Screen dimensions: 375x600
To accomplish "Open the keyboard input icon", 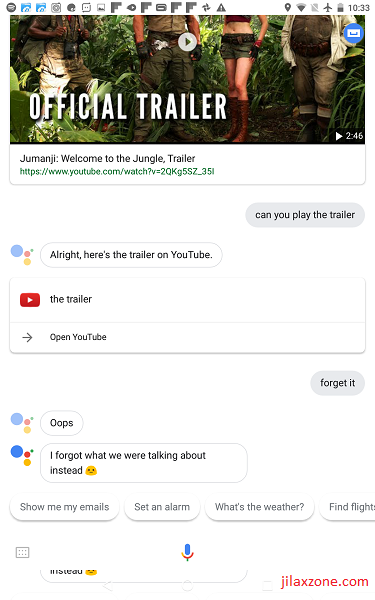I will point(22,552).
